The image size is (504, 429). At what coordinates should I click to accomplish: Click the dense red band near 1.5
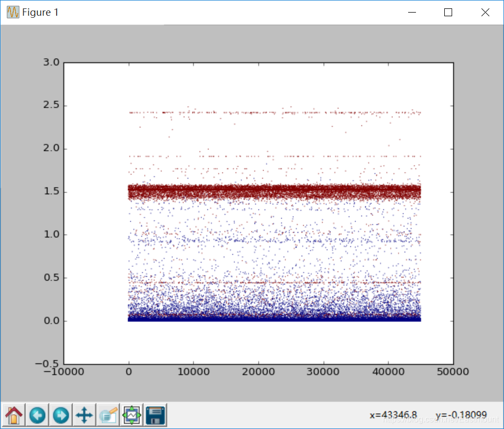(x=275, y=192)
